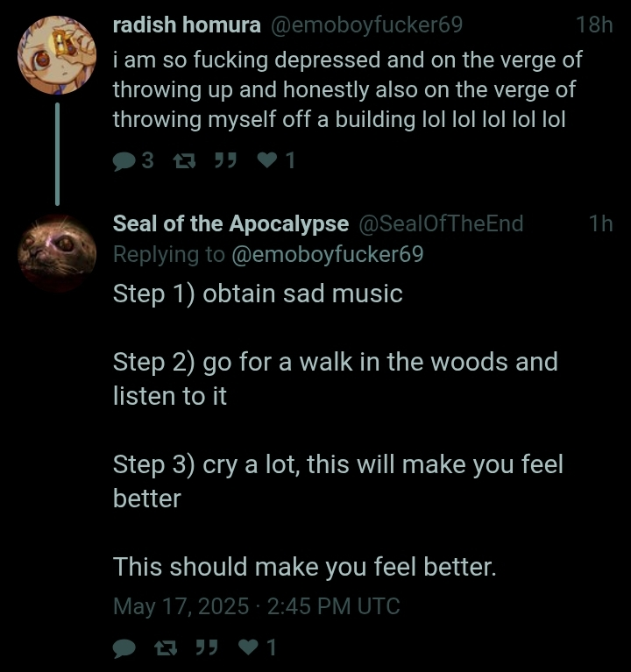Retweet radish homura's tweet
Image resolution: width=631 pixels, height=672 pixels.
tap(184, 161)
